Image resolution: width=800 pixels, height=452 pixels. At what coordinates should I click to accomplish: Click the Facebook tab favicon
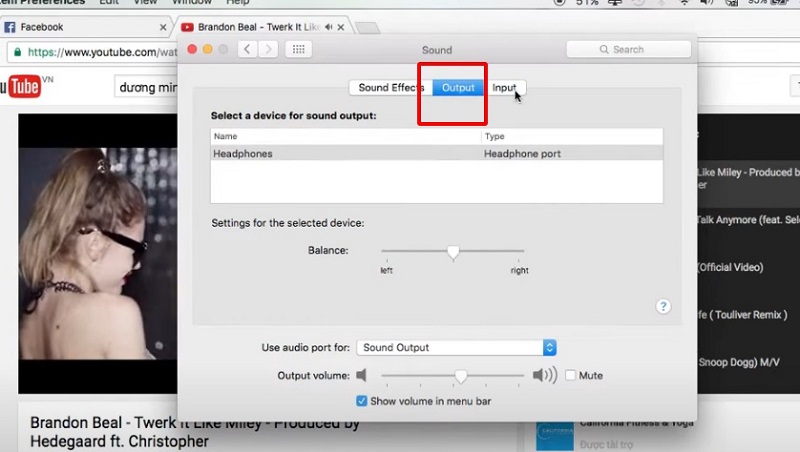point(10,27)
